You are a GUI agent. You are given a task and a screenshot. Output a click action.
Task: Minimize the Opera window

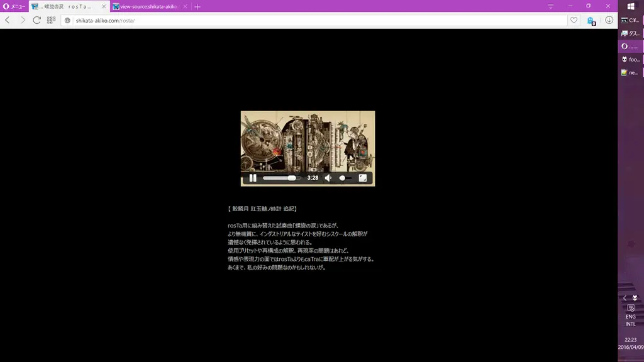570,6
